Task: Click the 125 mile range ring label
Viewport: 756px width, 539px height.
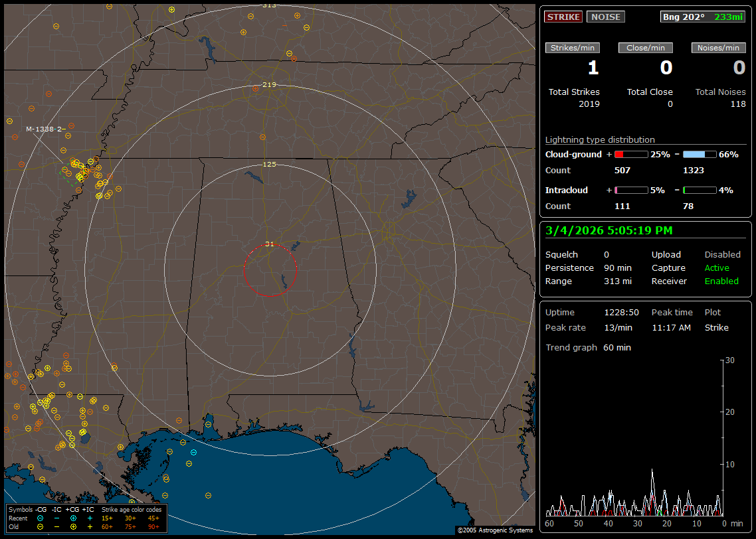Action: pyautogui.click(x=269, y=164)
